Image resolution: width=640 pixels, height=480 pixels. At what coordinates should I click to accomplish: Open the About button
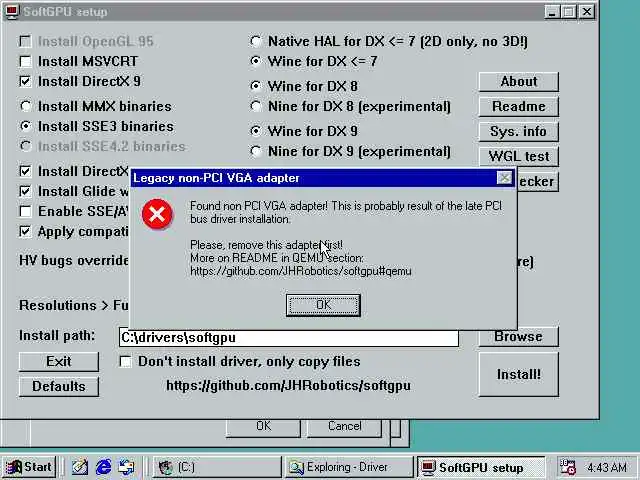coord(518,82)
